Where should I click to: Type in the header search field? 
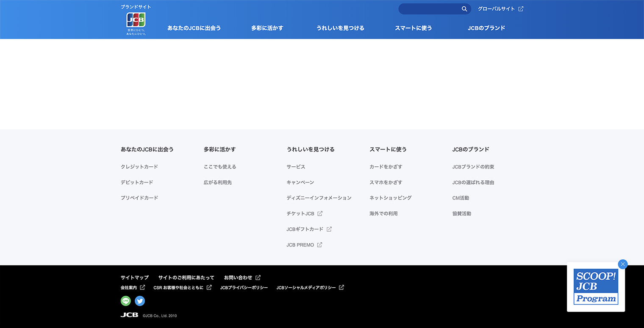[x=429, y=9]
